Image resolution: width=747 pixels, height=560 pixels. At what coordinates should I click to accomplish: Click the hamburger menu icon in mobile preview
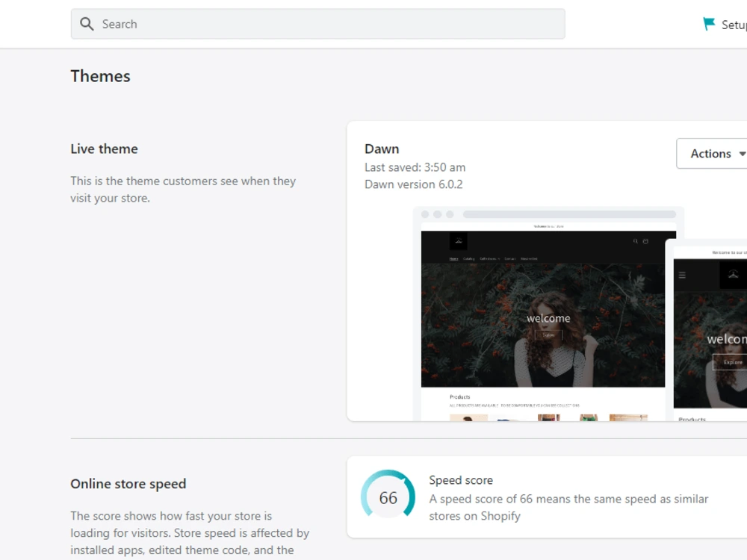coord(682,275)
